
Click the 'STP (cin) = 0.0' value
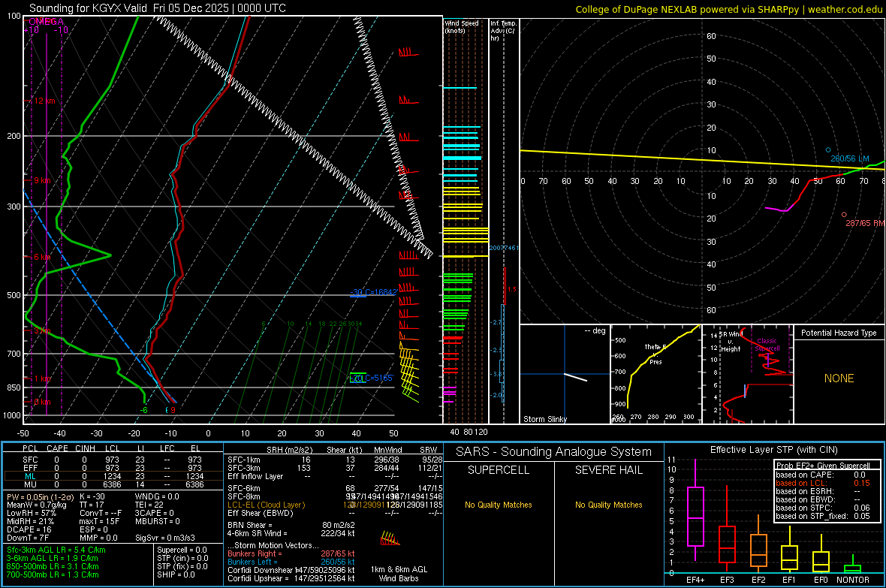(x=182, y=558)
